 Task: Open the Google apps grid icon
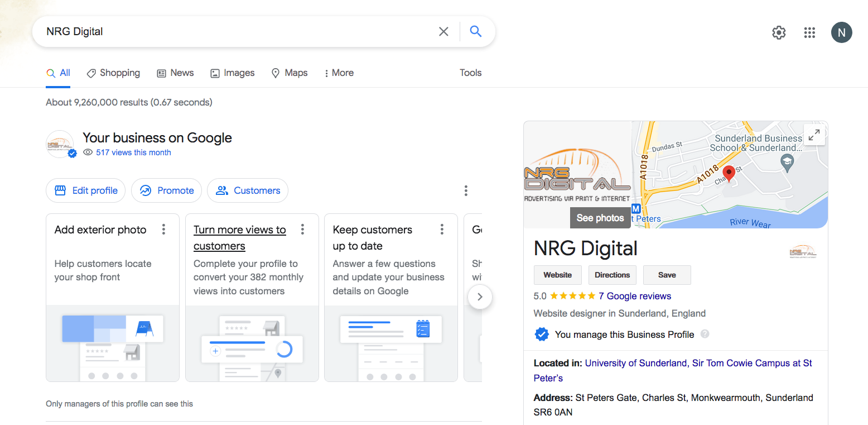tap(809, 32)
